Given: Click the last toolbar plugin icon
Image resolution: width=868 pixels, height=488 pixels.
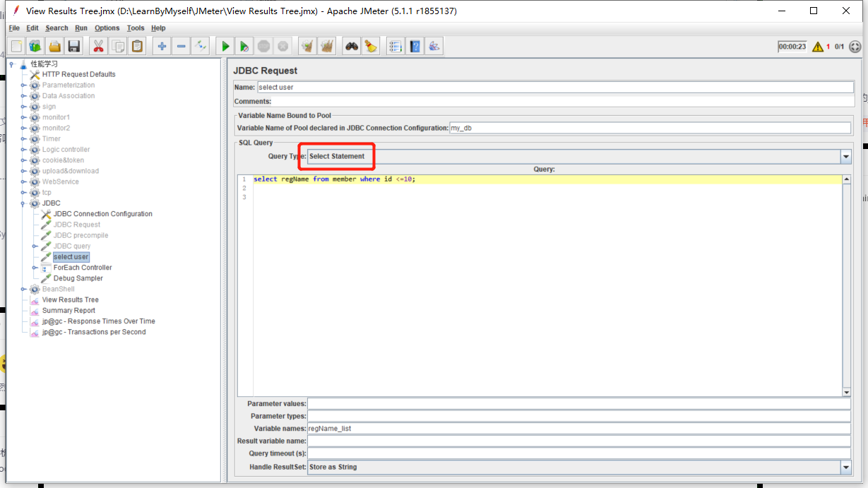Looking at the screenshot, I should coord(434,47).
